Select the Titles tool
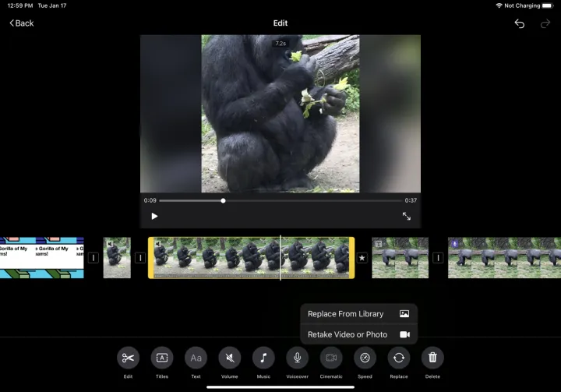Image resolution: width=561 pixels, height=392 pixels. pos(162,358)
